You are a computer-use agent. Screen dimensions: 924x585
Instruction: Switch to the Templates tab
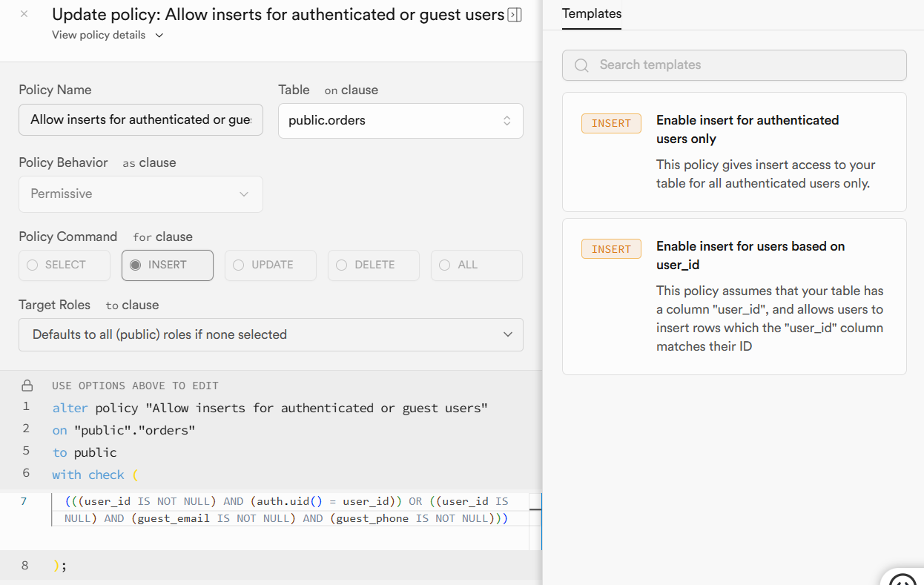[x=592, y=14]
